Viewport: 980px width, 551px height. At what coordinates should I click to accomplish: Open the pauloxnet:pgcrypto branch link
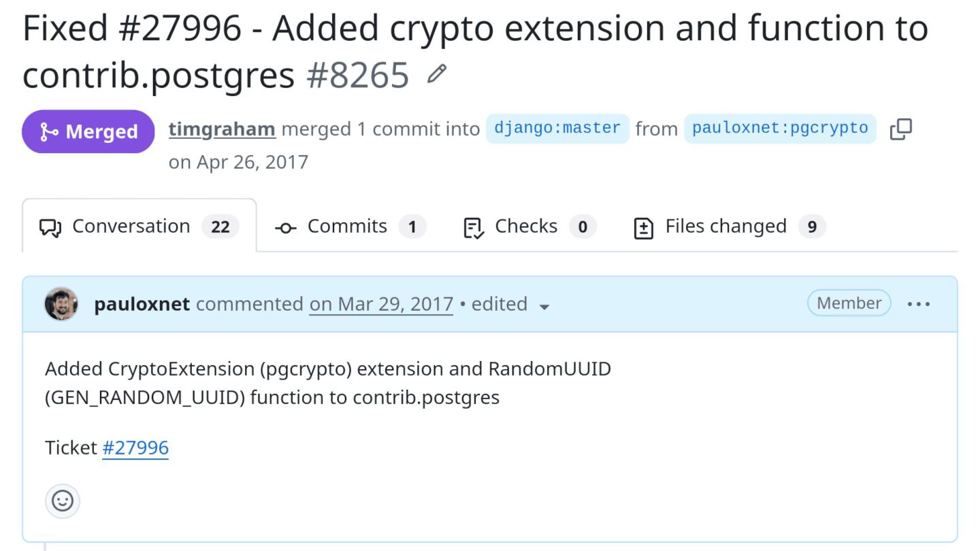pyautogui.click(x=780, y=129)
